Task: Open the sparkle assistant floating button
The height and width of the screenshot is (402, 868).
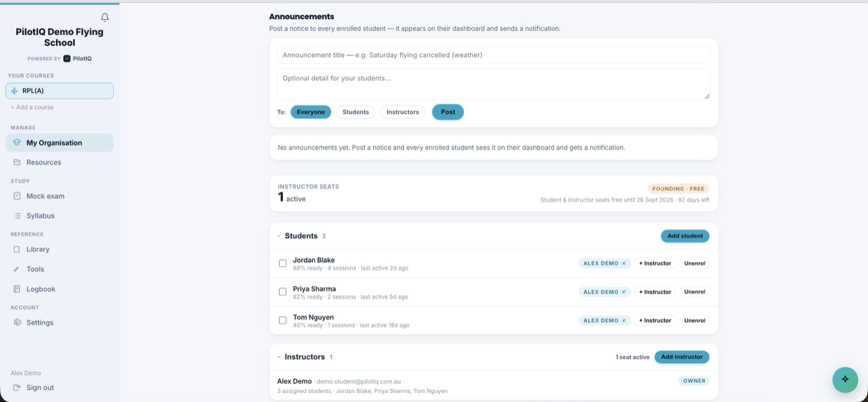Action: (x=845, y=380)
